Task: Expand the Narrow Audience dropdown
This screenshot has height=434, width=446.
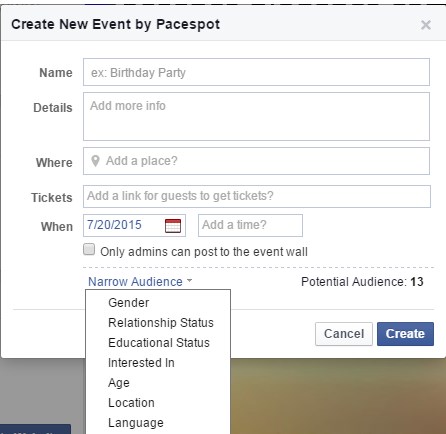Action: (135, 282)
